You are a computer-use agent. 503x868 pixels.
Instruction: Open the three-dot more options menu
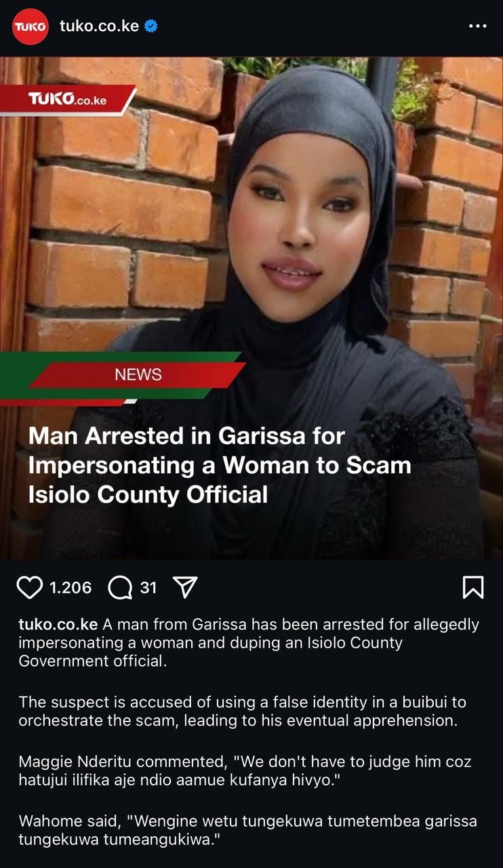point(478,26)
